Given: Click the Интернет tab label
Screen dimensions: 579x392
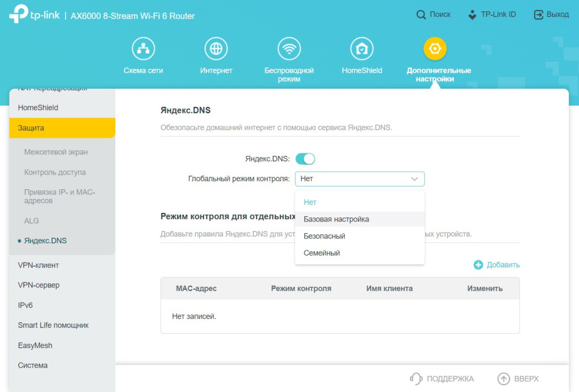Looking at the screenshot, I should coord(216,71).
